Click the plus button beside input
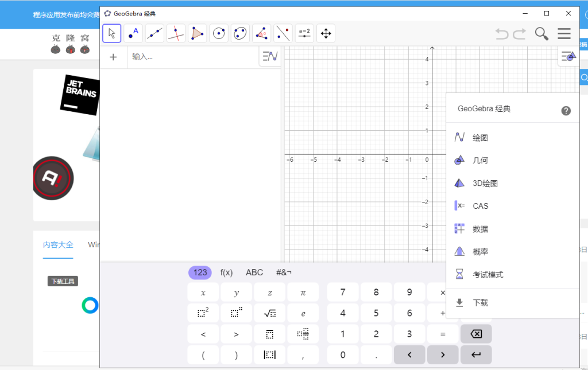The width and height of the screenshot is (588, 370). pos(113,57)
